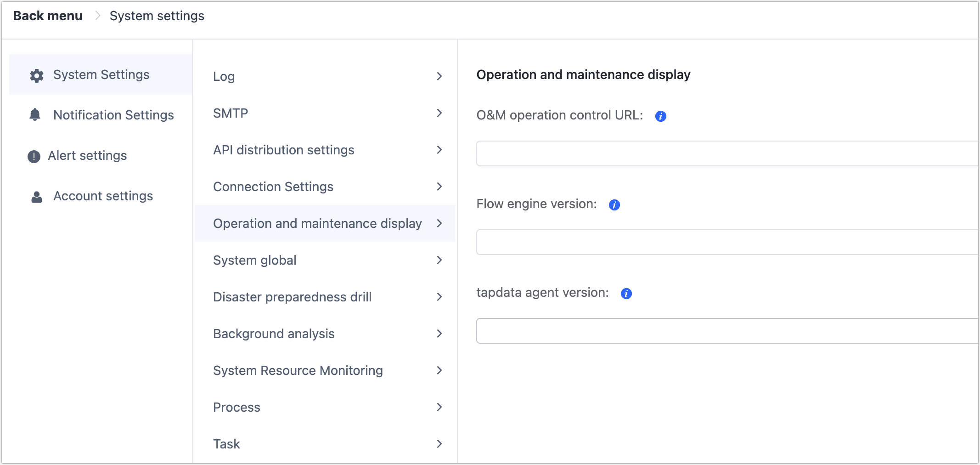980x465 pixels.
Task: Click the info icon beside O&M operation control URL
Action: tap(660, 116)
